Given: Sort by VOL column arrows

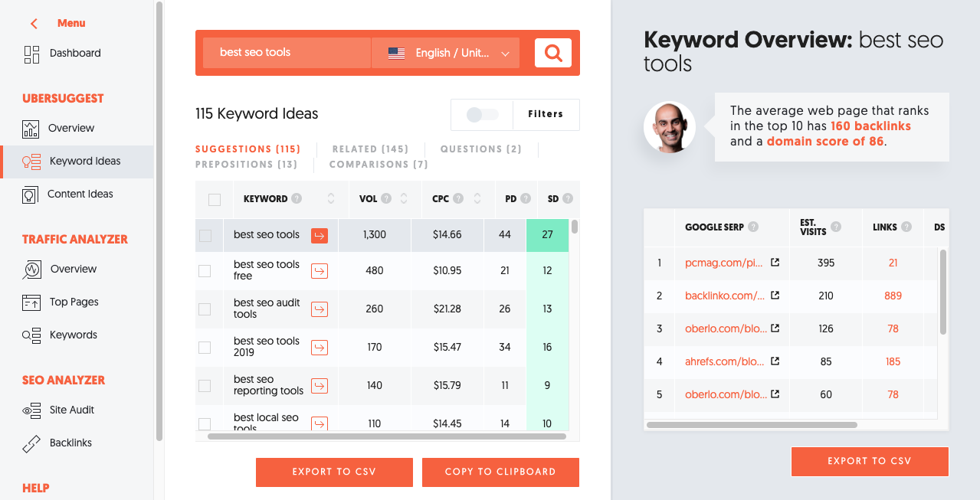Looking at the screenshot, I should pos(405,198).
